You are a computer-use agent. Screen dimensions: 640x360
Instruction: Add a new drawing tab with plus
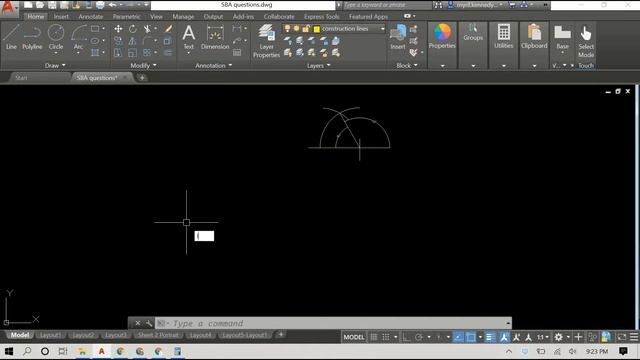[x=142, y=78]
